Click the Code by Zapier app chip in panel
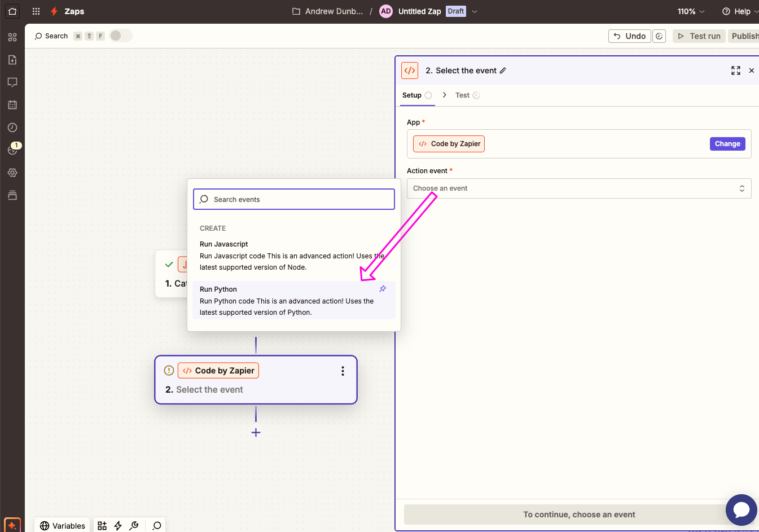Screen dimensions: 759x532 click(x=449, y=144)
